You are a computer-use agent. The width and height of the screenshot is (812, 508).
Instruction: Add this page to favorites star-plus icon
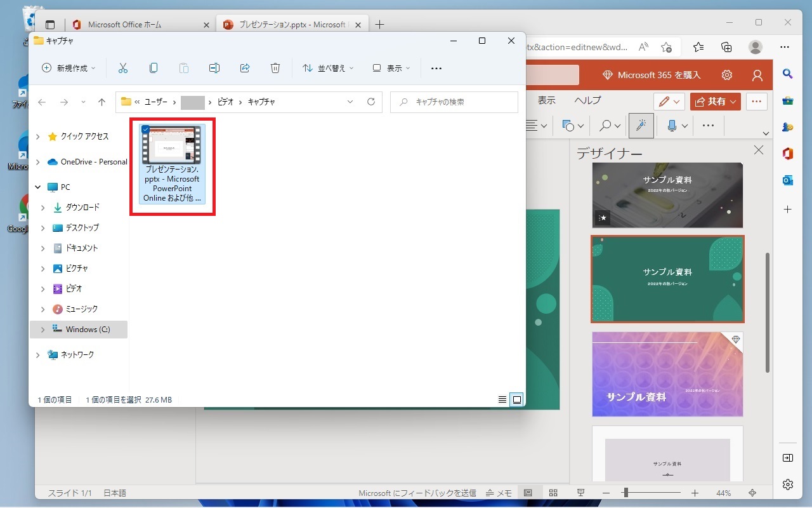[666, 47]
